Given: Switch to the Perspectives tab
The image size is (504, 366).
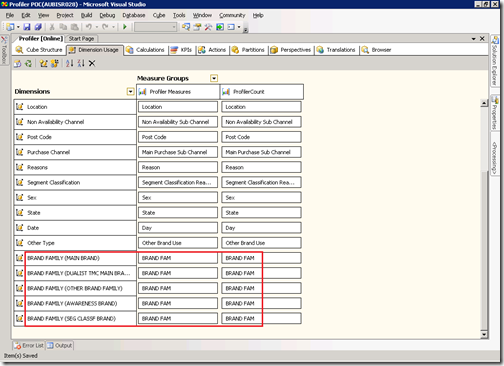Looking at the screenshot, I should [291, 50].
